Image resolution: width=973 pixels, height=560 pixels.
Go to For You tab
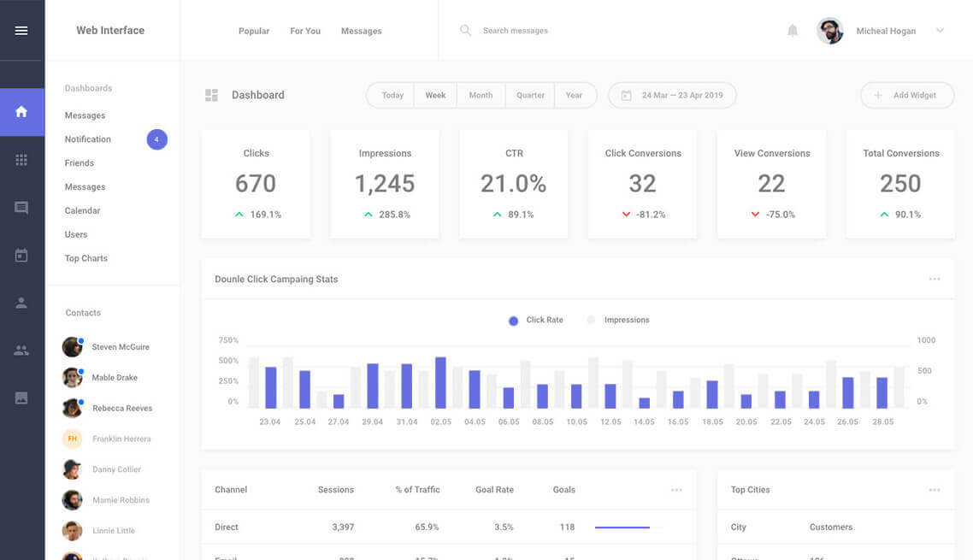305,32
